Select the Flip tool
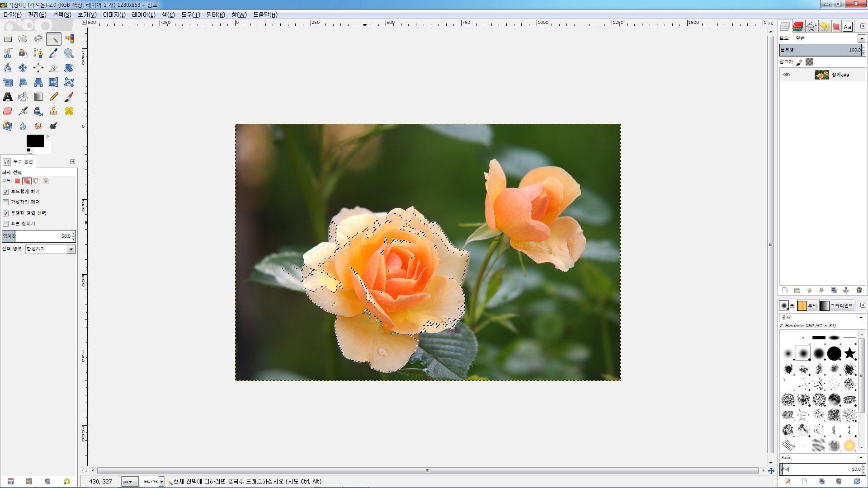The width and height of the screenshot is (868, 488). (54, 82)
